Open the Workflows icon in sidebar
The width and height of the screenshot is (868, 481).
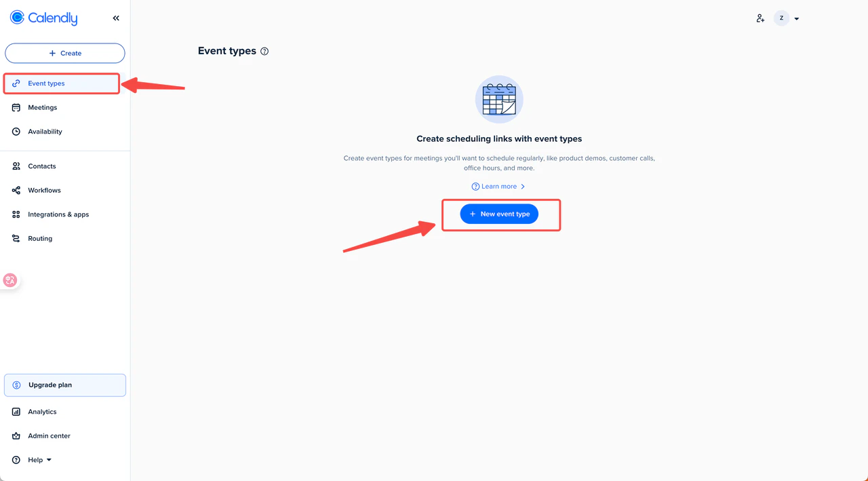coord(16,191)
